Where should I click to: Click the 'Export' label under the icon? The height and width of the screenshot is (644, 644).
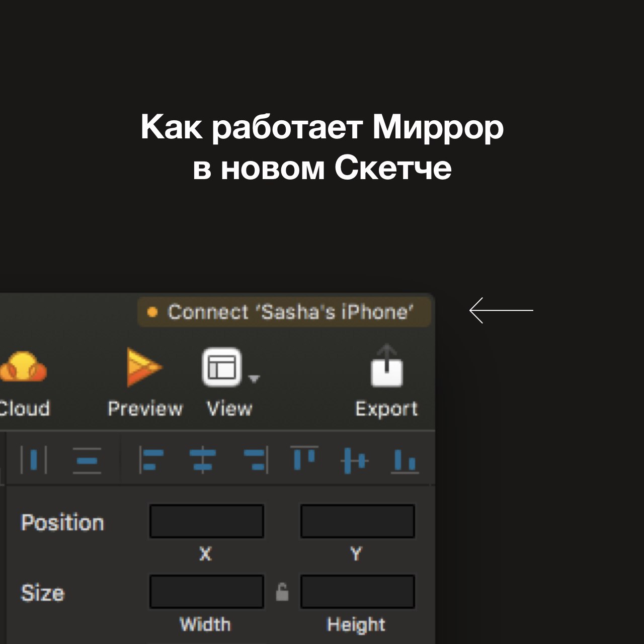coord(386,409)
